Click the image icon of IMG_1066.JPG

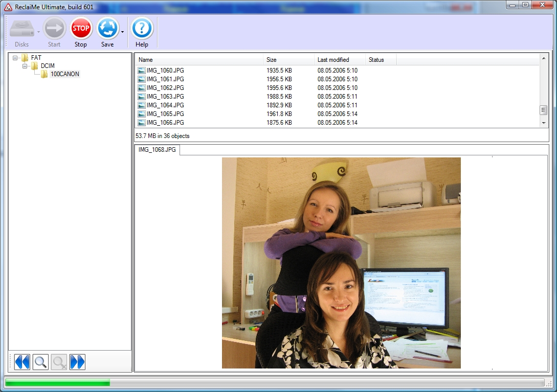(x=142, y=123)
